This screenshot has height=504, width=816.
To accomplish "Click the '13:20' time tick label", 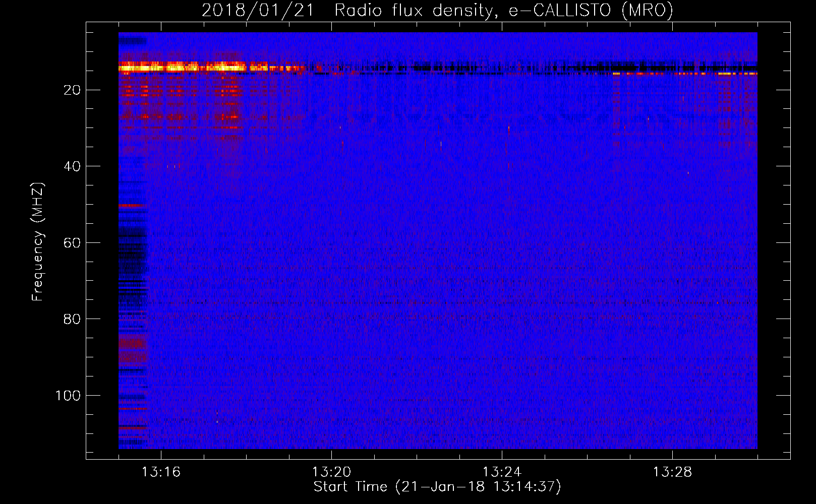I will [x=331, y=472].
